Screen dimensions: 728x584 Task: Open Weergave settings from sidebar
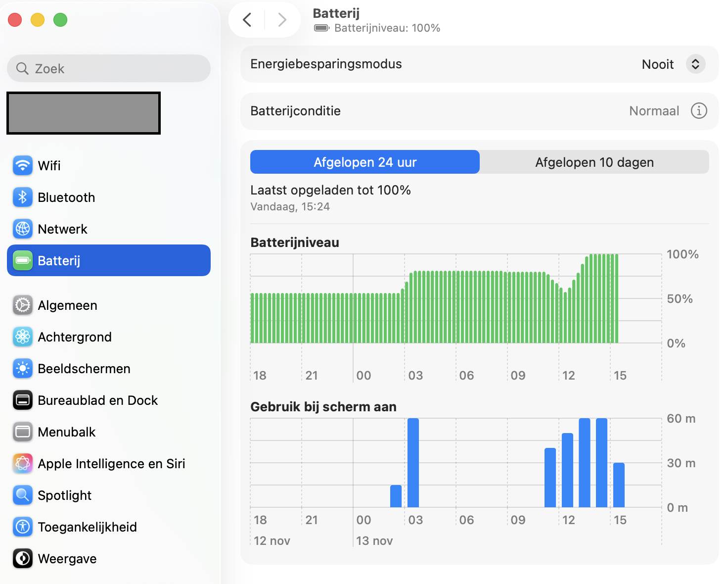pos(22,558)
